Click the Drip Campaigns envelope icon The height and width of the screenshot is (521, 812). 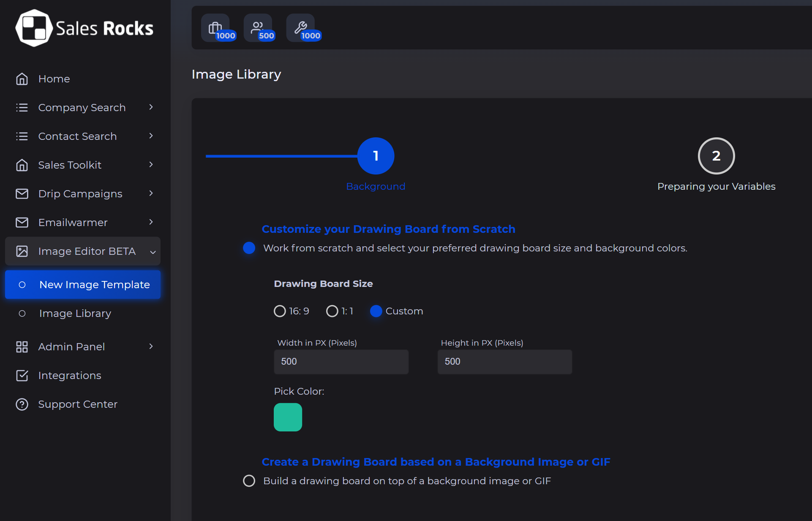click(x=22, y=194)
